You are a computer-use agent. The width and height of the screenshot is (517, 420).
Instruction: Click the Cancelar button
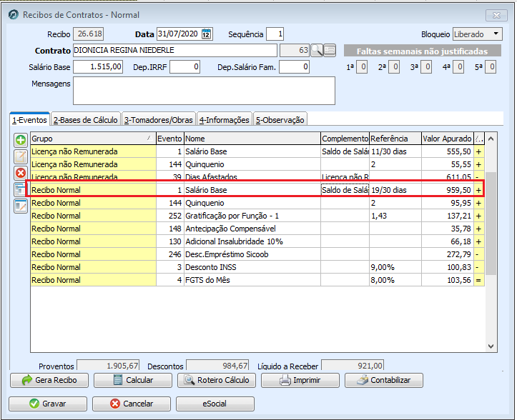click(x=132, y=404)
